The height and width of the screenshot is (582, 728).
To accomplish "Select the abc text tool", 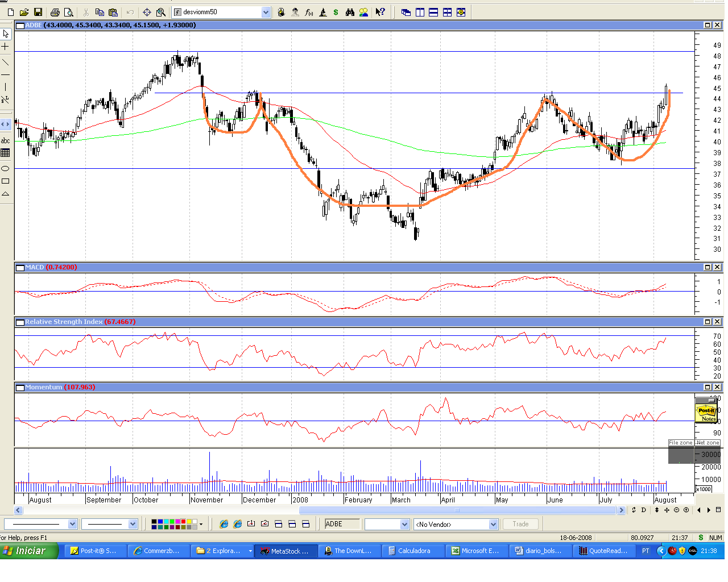I will [x=6, y=140].
